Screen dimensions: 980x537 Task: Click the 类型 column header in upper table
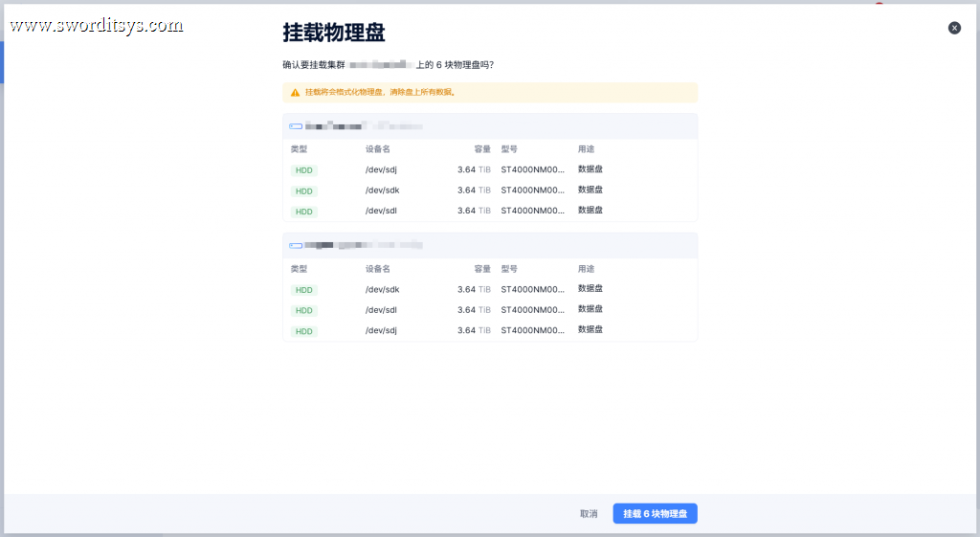(x=299, y=148)
